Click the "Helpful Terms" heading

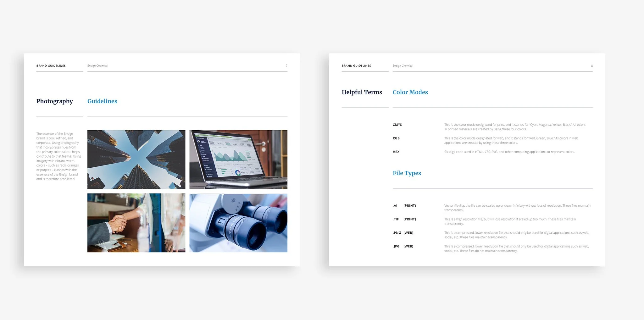click(x=362, y=92)
